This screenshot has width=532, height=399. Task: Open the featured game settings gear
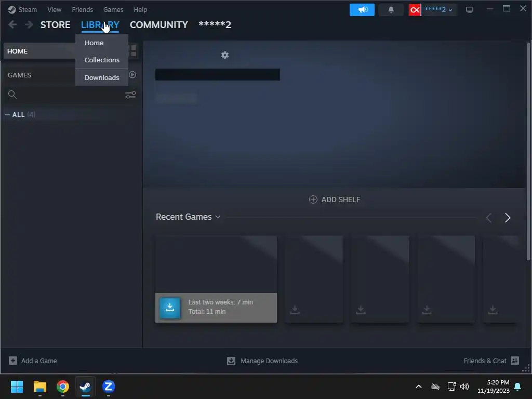[x=224, y=55]
